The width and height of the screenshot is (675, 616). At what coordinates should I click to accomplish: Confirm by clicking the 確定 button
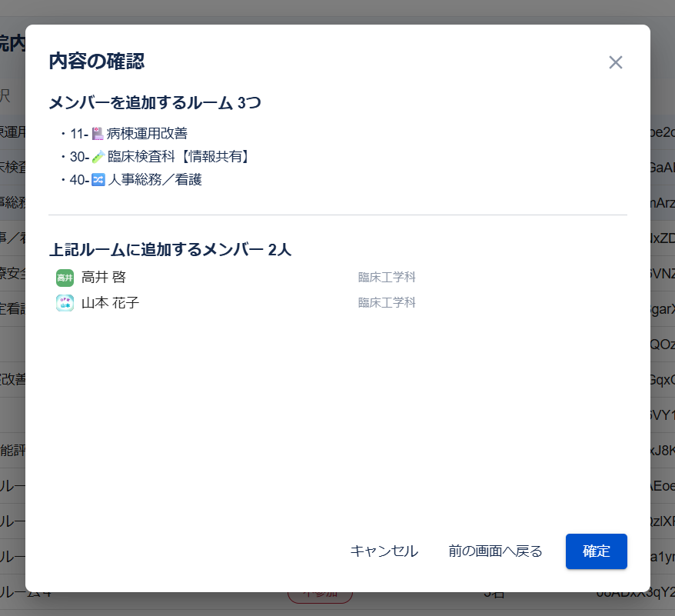[x=596, y=551]
